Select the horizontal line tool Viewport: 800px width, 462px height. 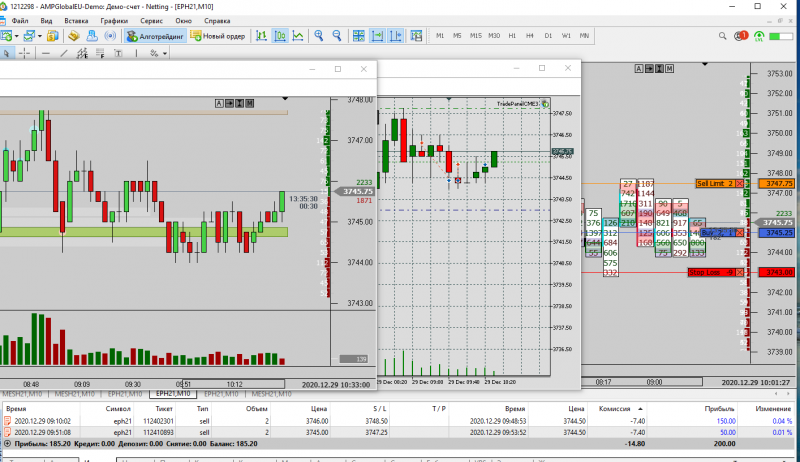pos(46,53)
